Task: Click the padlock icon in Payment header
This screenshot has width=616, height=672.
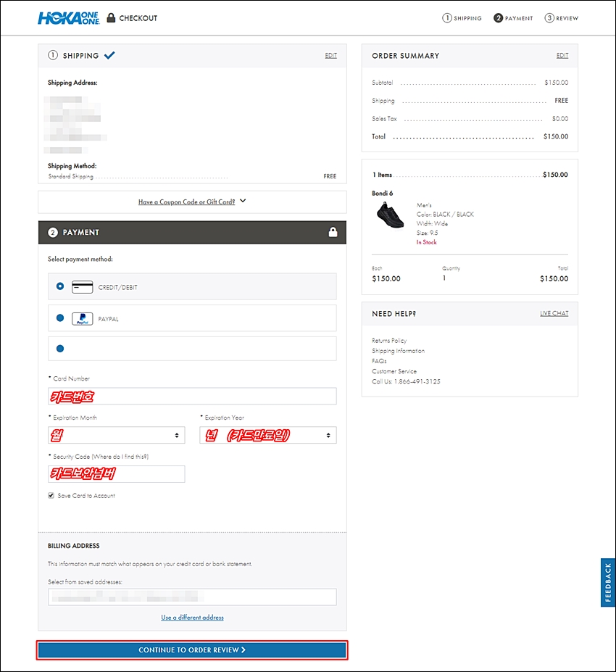Action: click(x=333, y=232)
